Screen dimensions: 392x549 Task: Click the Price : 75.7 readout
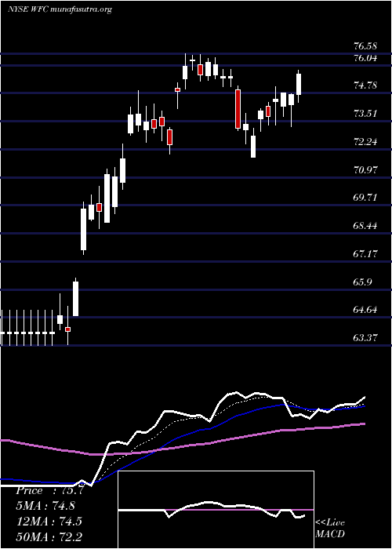[x=49, y=490]
